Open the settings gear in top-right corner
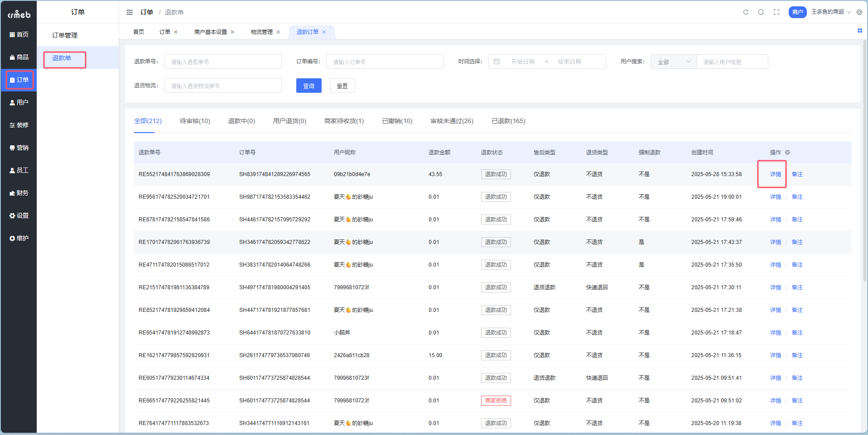The width and height of the screenshot is (868, 435). click(x=859, y=12)
